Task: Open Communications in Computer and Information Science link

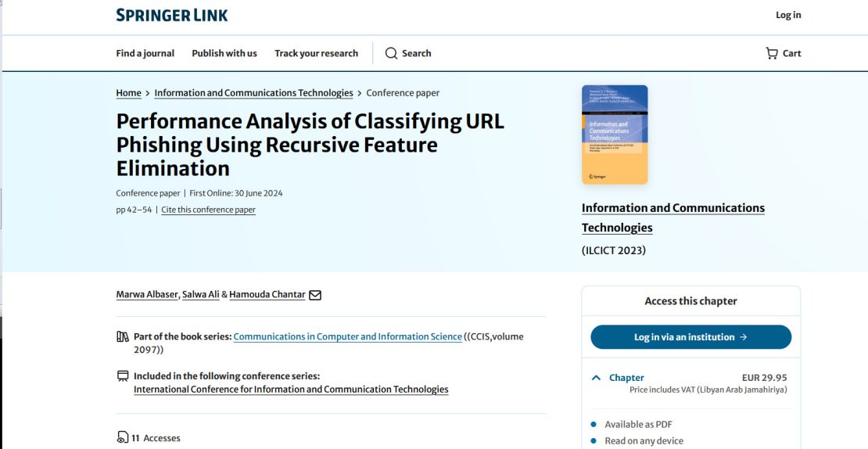Action: click(347, 336)
